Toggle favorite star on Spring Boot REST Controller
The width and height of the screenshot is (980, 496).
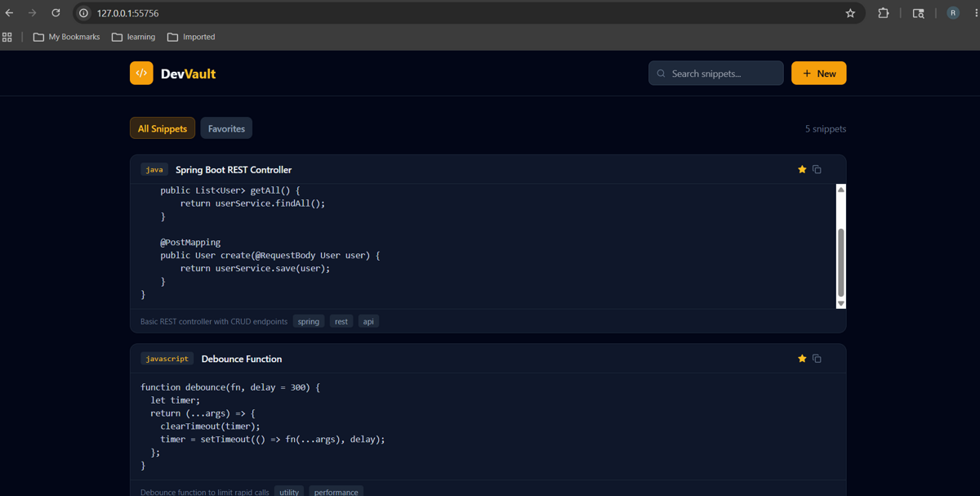[x=802, y=169]
